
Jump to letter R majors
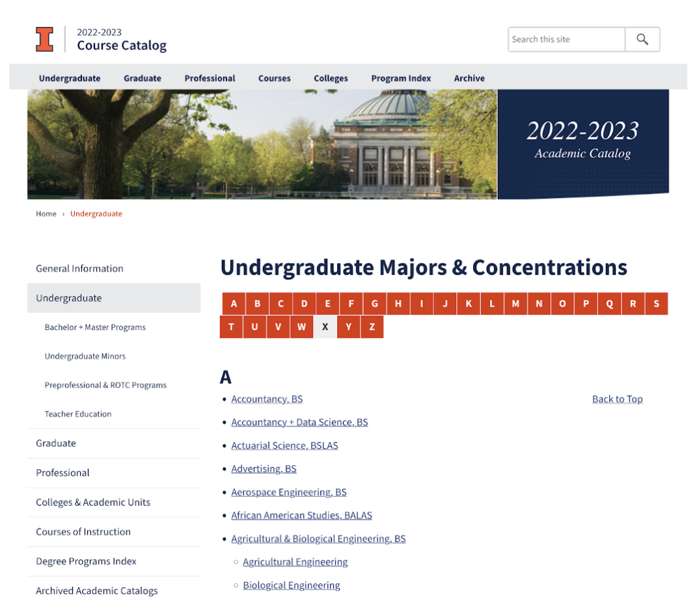click(x=633, y=303)
